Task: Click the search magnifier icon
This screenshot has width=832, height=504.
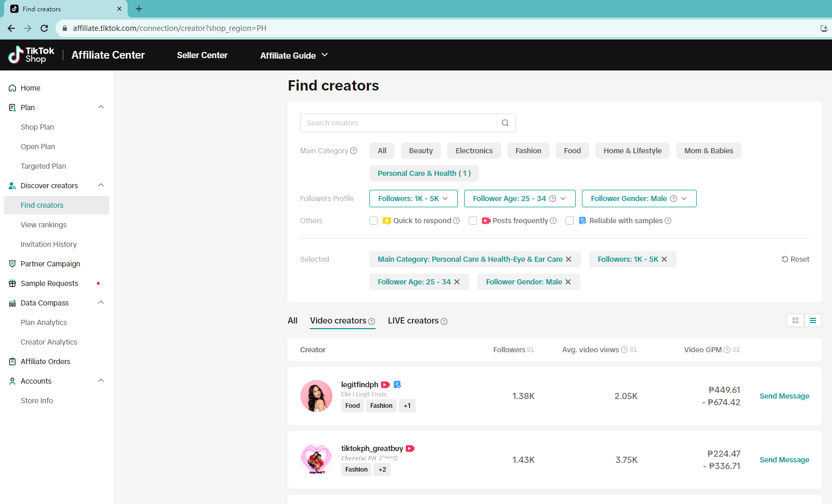Action: (x=505, y=123)
